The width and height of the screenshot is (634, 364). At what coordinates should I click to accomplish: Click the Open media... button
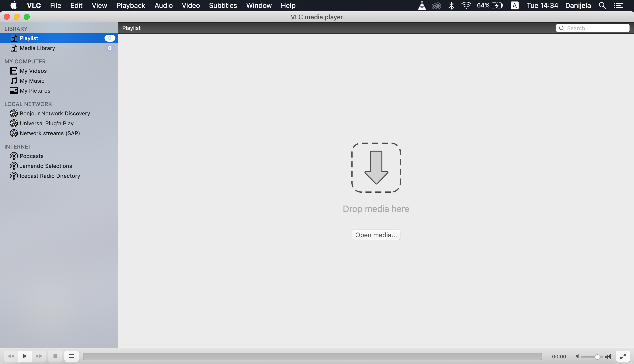coord(376,235)
